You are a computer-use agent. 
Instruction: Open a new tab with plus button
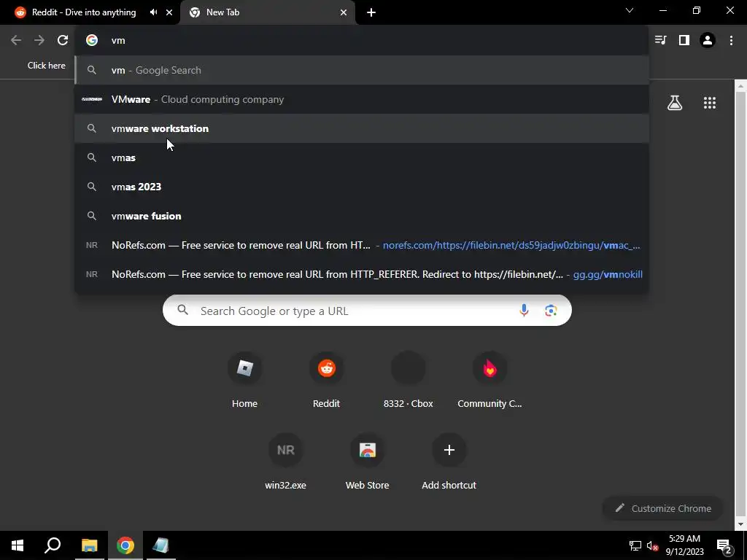(x=371, y=12)
